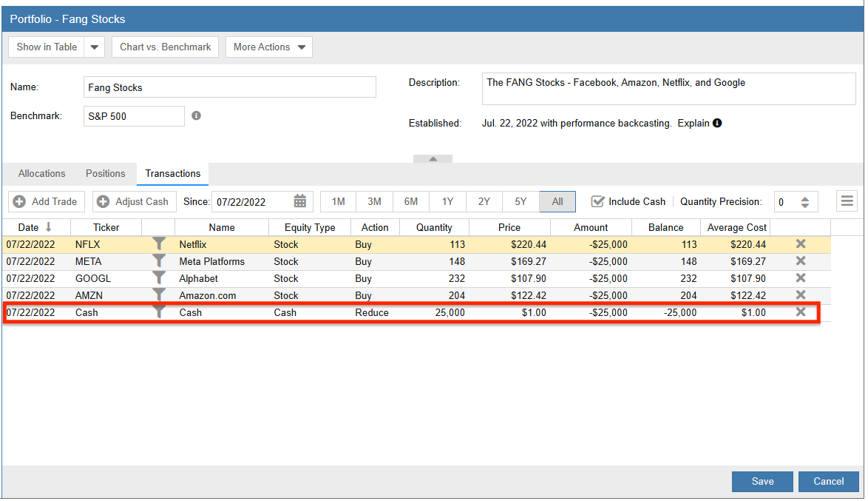Screen dimensions: 868x501
Task: Click the Add Trade button
Action: coord(47,201)
